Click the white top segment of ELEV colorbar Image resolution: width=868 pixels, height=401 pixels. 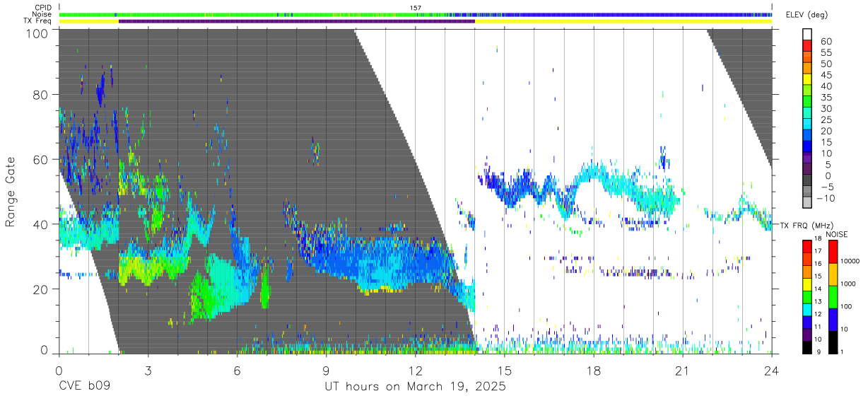click(x=809, y=35)
